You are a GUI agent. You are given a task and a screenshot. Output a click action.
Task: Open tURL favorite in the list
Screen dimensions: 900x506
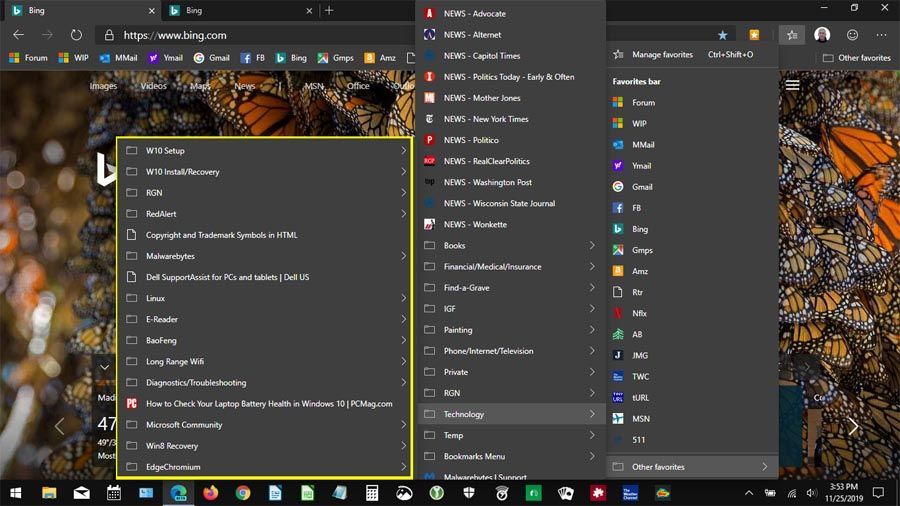point(692,398)
